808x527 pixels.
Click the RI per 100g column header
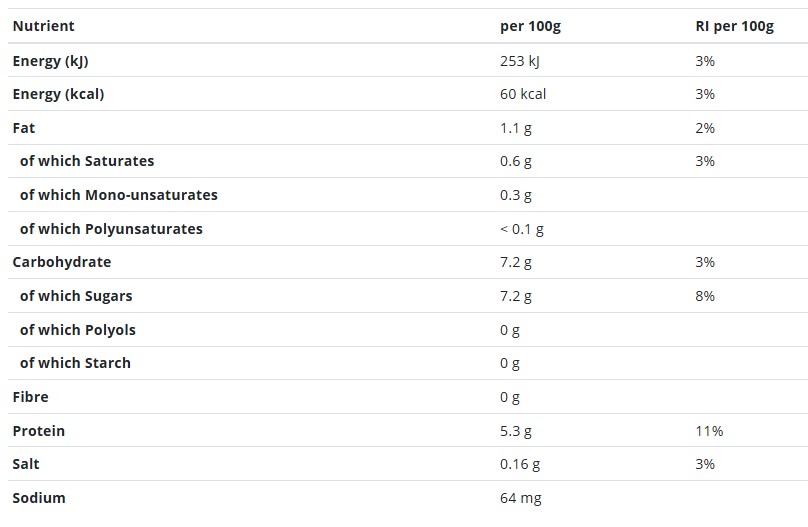point(734,26)
